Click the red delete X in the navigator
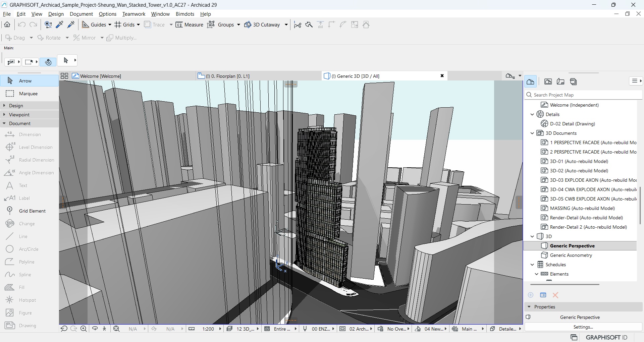Viewport: 644px width, 342px height. click(x=555, y=295)
